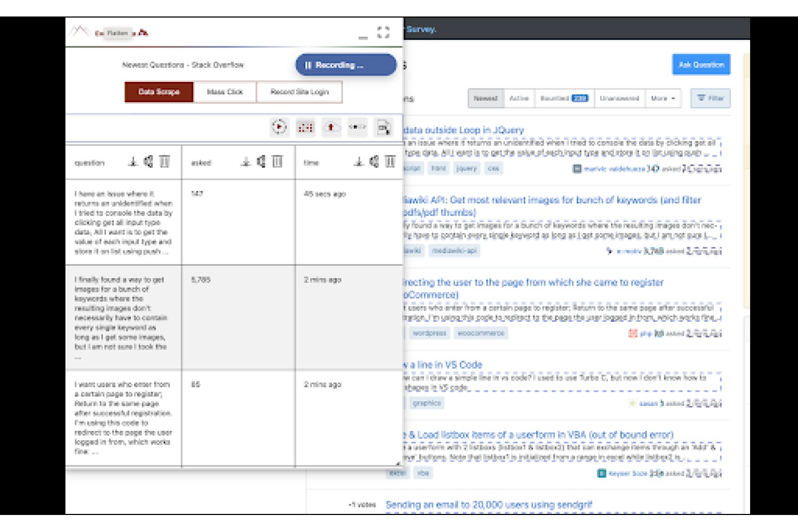
Task: Delete the question column with trash icon
Action: point(164,162)
